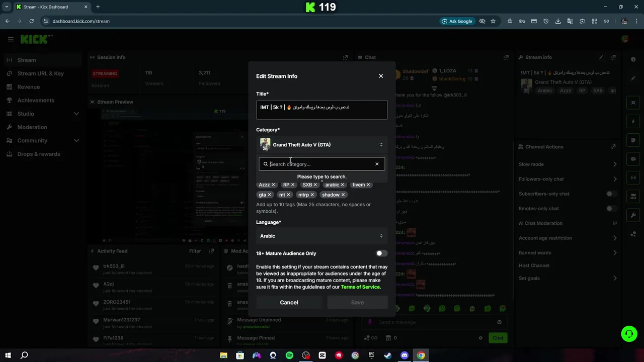
Task: Open the hamburger menu next to Kick logo
Action: pyautogui.click(x=10, y=39)
